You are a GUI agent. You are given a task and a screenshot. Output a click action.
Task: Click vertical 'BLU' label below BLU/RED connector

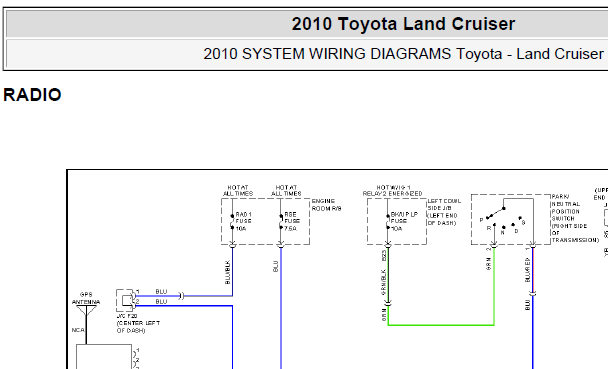[527, 305]
